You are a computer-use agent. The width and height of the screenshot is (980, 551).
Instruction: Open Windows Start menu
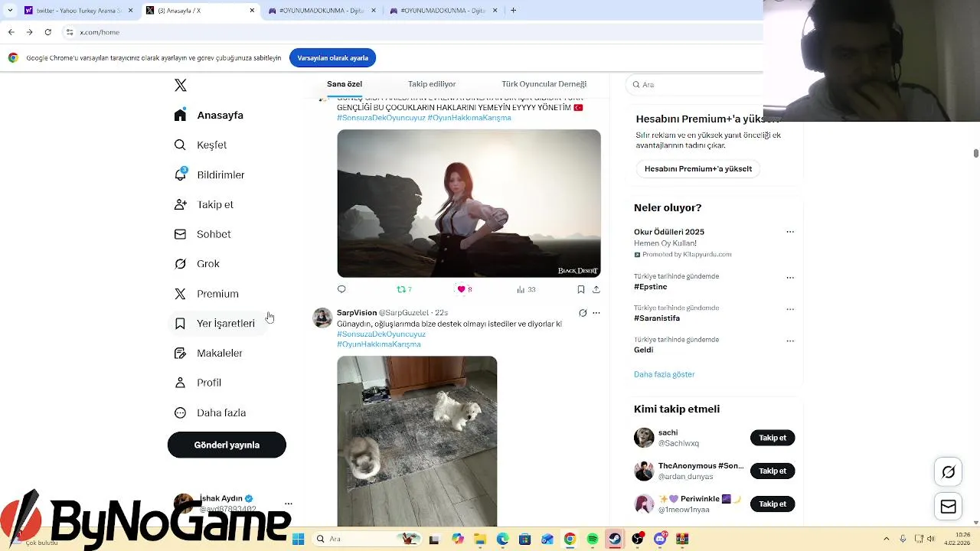point(298,540)
